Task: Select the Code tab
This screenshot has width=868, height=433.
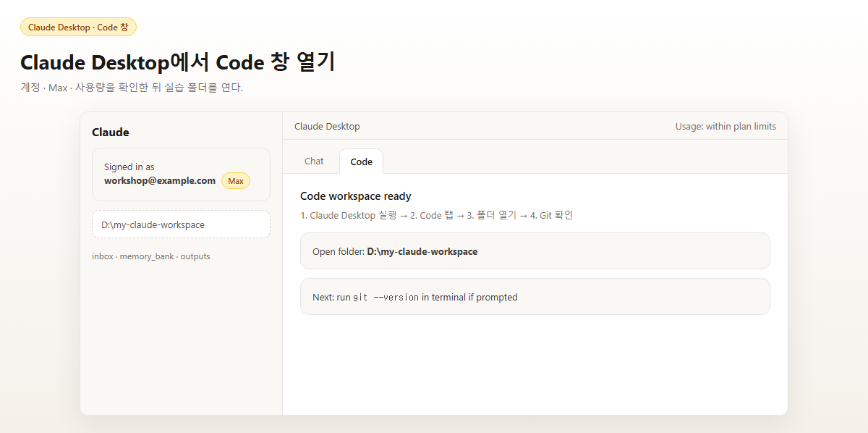Action: (x=361, y=161)
